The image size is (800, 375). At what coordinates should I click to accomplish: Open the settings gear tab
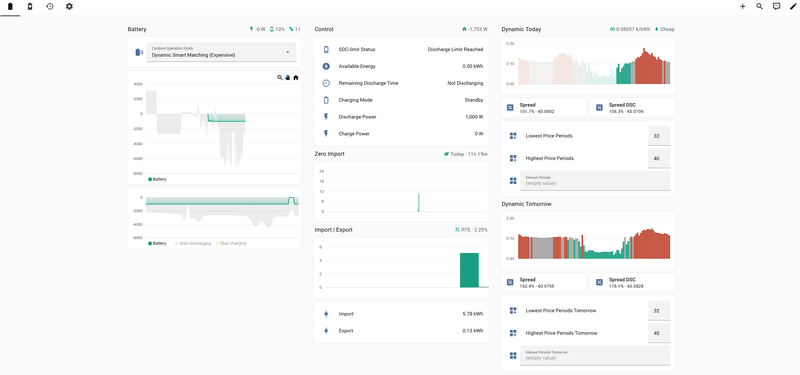[69, 7]
